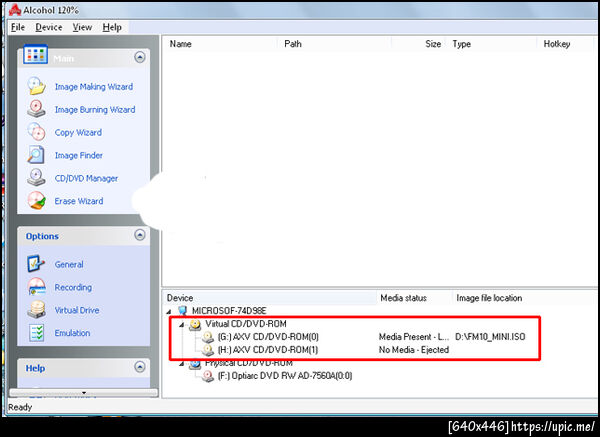
Task: Click the MICROSOF-74D98E computer icon
Action: tap(183, 310)
